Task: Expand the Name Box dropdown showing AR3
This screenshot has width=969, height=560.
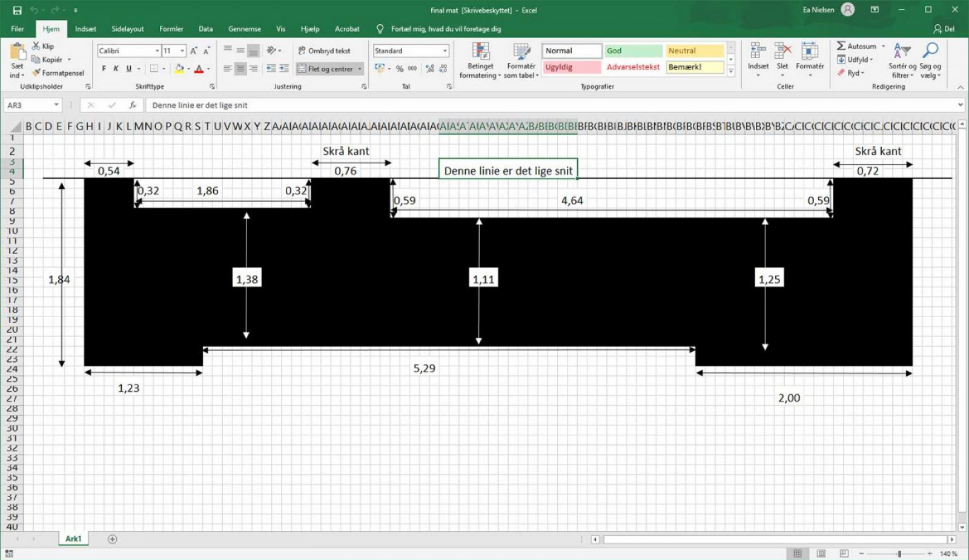Action: point(56,105)
